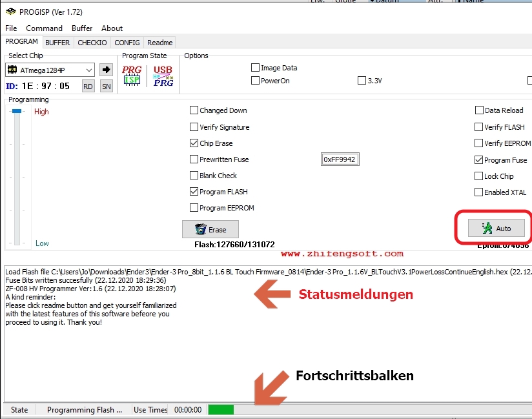
Task: Uncheck the Program FLASH checkbox
Action: [194, 191]
